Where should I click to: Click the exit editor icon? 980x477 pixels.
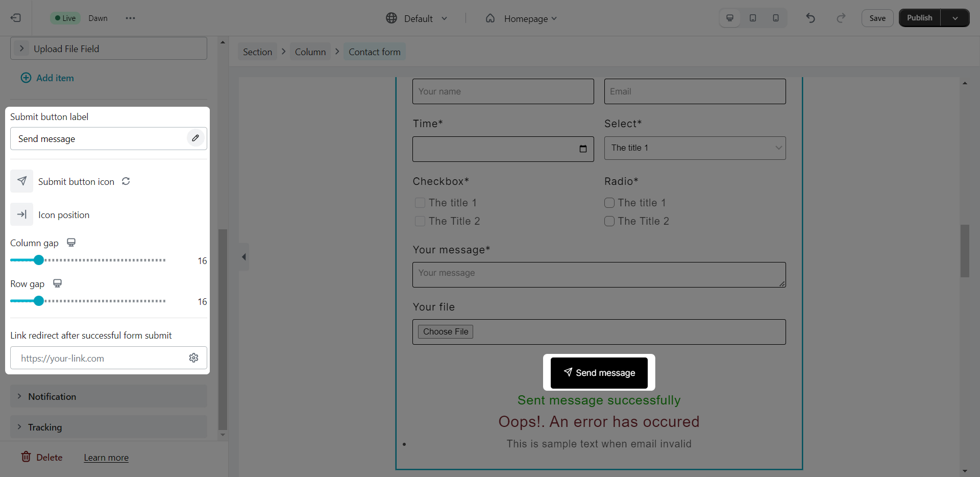16,18
